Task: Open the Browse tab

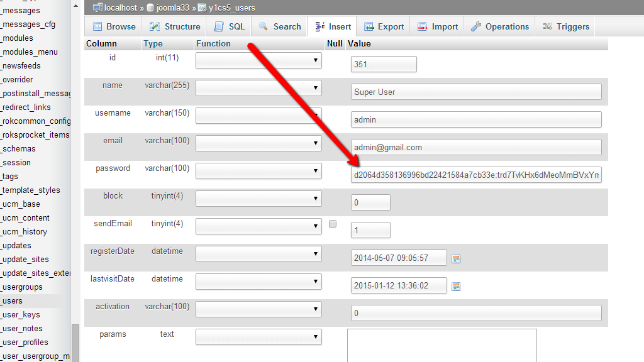Action: [114, 26]
